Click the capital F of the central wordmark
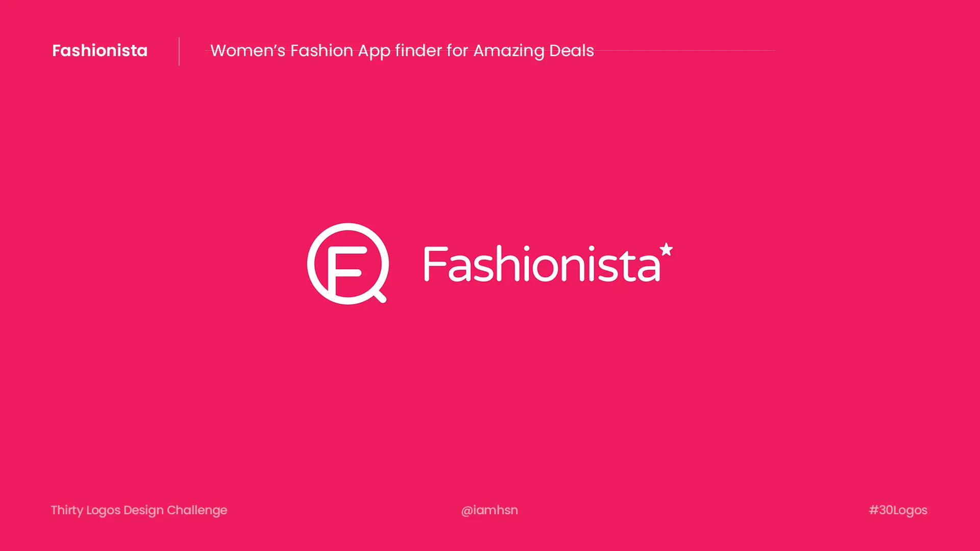Image resolution: width=980 pixels, height=551 pixels. (435, 264)
